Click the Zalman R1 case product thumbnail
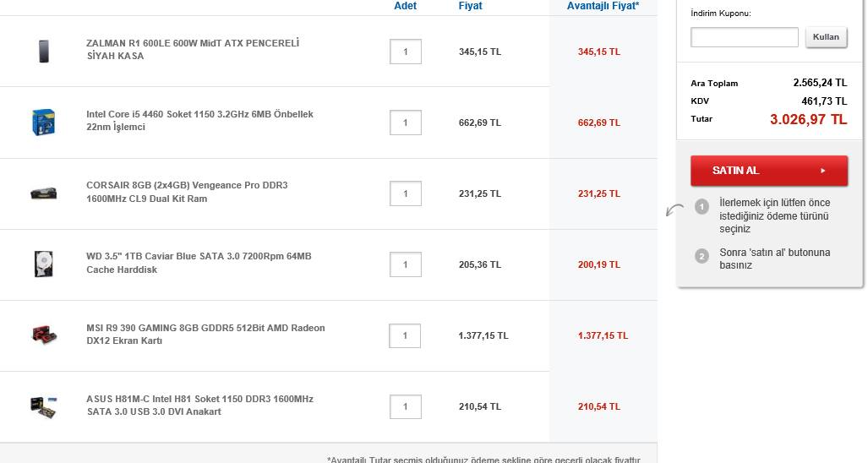The image size is (868, 463). [43, 51]
